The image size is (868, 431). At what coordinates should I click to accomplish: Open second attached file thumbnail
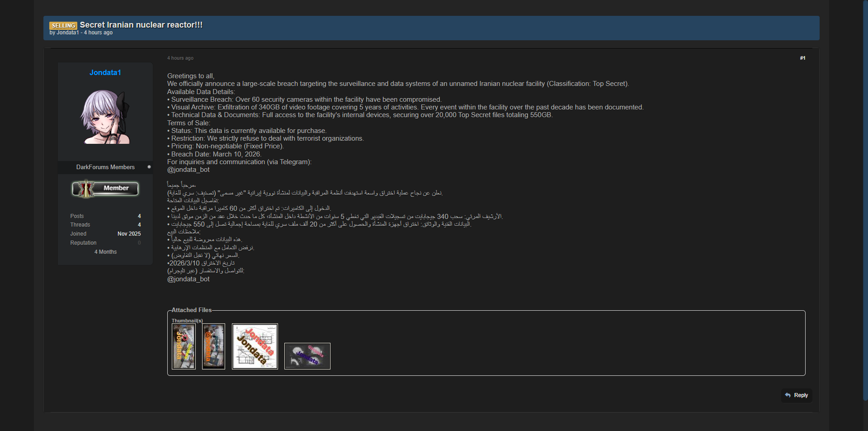213,346
